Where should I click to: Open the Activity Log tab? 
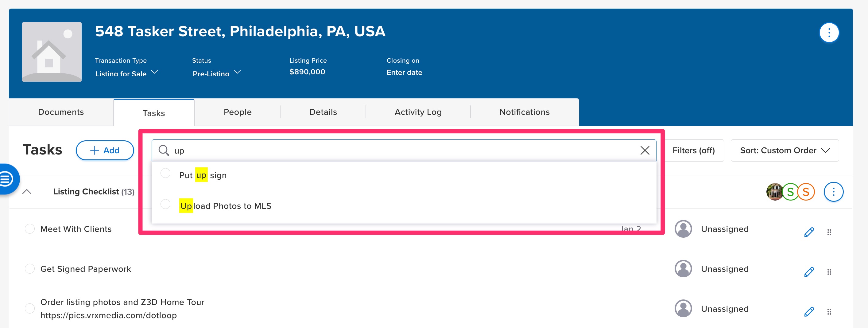(x=418, y=112)
